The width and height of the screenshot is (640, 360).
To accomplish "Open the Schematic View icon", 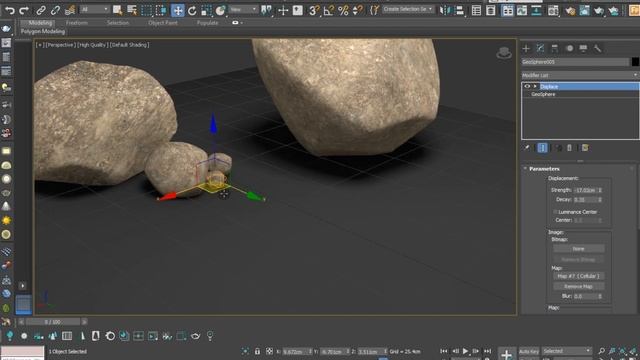I will 536,10.
